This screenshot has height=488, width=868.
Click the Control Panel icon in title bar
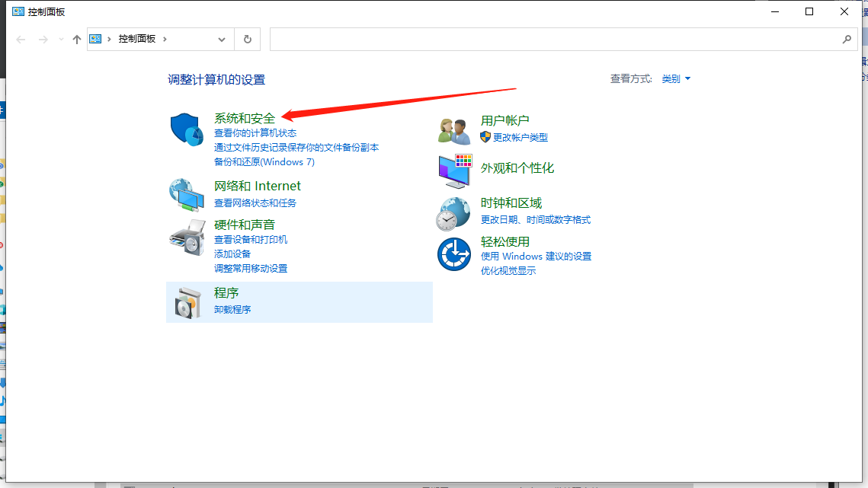[x=18, y=11]
